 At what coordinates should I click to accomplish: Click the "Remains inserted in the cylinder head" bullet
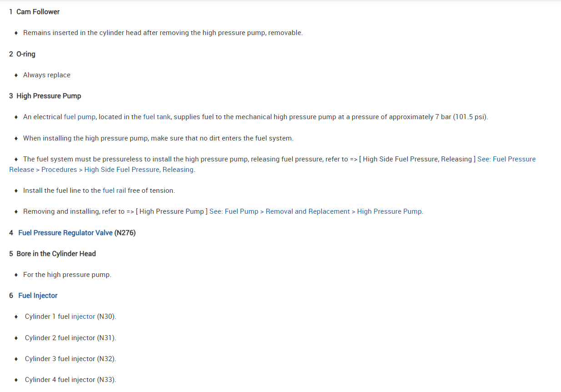pos(163,33)
